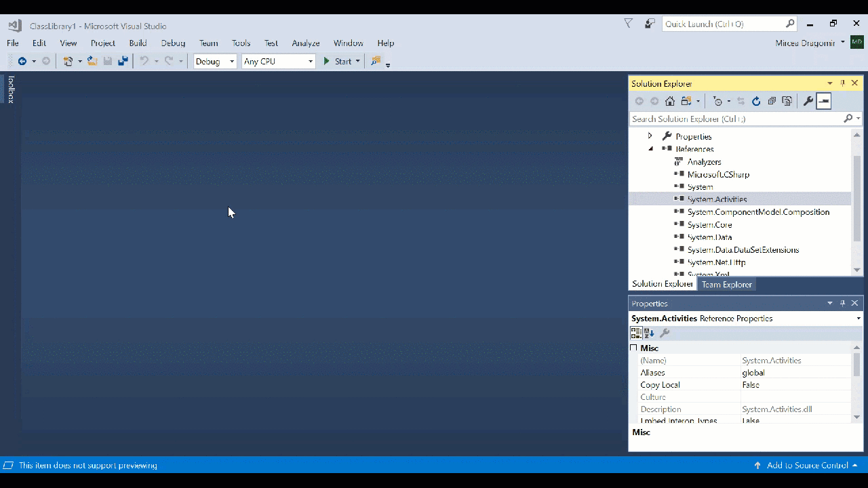The height and width of the screenshot is (488, 868).
Task: Click Solution Explorer Forward arrow
Action: [x=654, y=101]
